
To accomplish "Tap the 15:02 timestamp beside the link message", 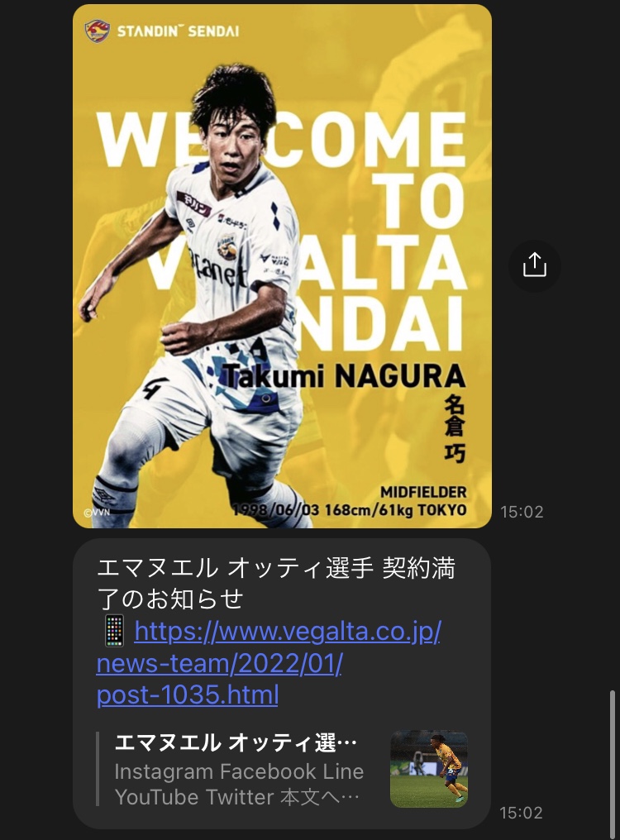I will click(x=521, y=813).
